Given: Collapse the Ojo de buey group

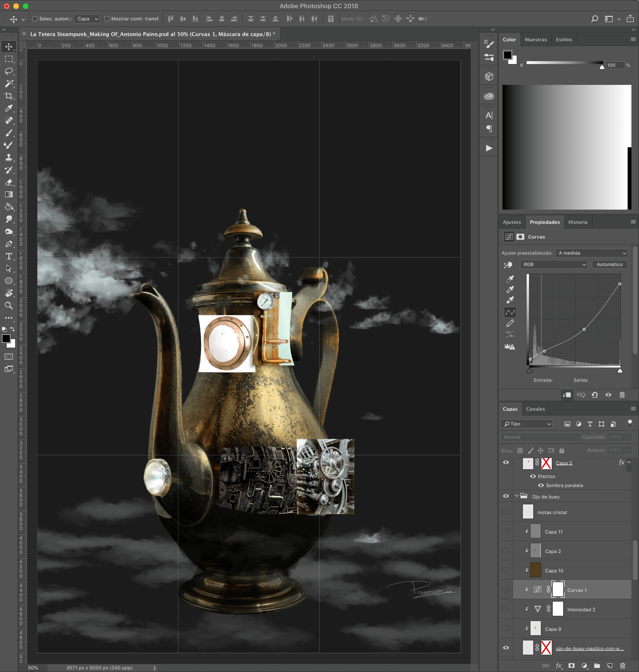Looking at the screenshot, I should coord(516,496).
